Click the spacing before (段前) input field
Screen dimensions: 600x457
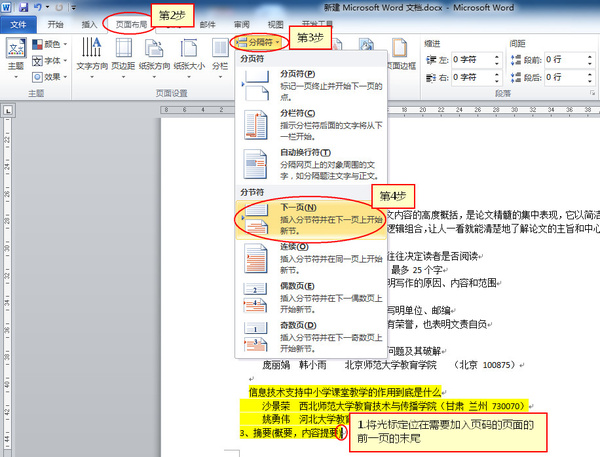click(x=565, y=60)
